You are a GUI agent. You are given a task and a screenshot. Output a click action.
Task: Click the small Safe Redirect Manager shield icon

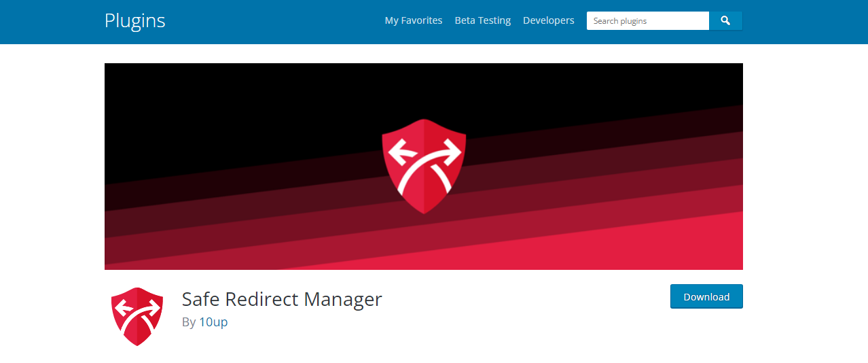(137, 316)
